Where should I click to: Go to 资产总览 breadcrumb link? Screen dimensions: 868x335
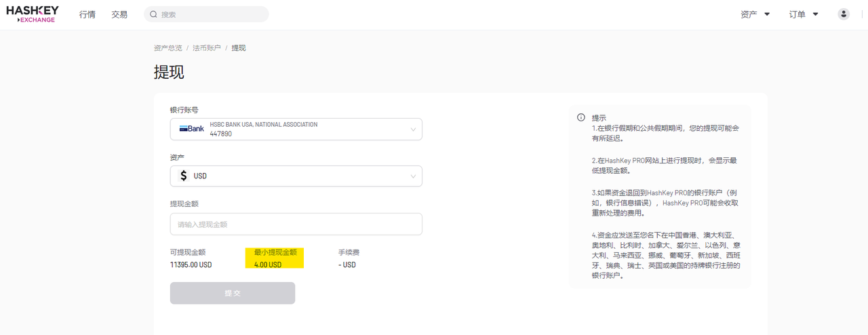pos(168,48)
